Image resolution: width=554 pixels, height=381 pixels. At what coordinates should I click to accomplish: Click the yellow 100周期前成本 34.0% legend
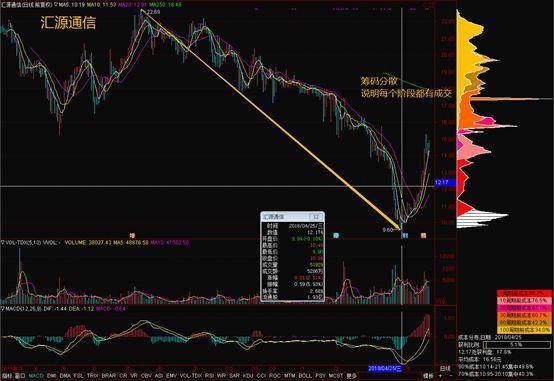[524, 330]
